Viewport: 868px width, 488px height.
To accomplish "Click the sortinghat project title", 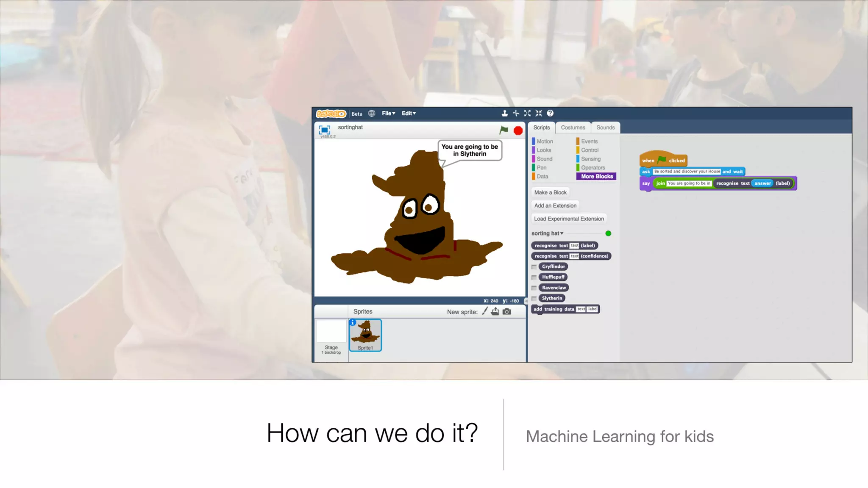I will pyautogui.click(x=350, y=128).
